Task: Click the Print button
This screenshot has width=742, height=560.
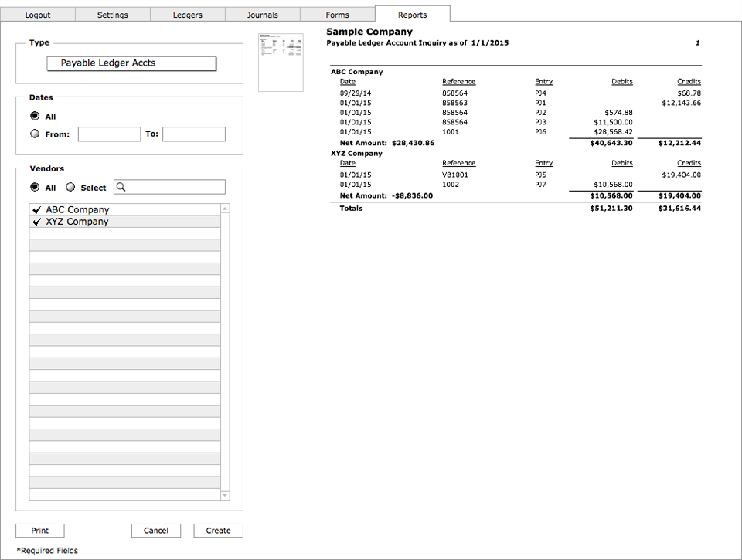Action: (x=39, y=531)
